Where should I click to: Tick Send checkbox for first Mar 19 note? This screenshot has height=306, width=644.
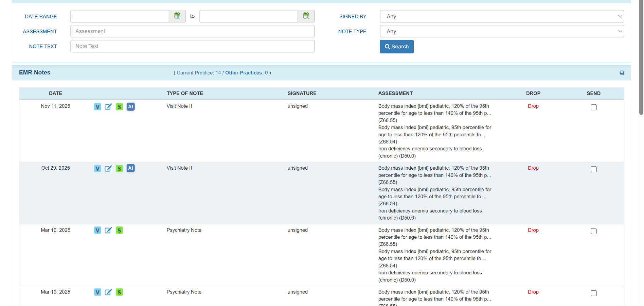[x=593, y=232]
